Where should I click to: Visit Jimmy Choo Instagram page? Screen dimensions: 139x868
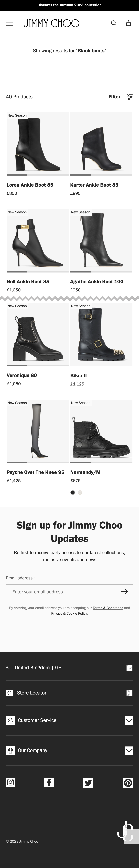pos(10,782)
